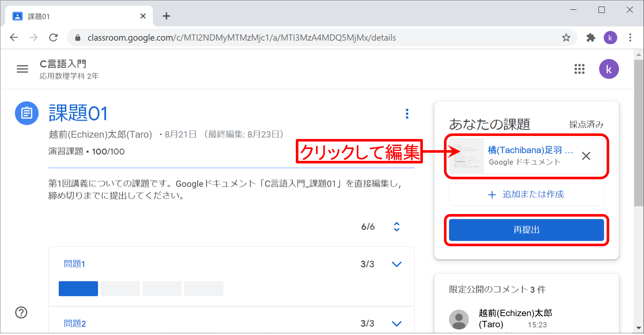The image size is (644, 335).
Task: Open the Chrome three-dot menu
Action: coord(630,38)
